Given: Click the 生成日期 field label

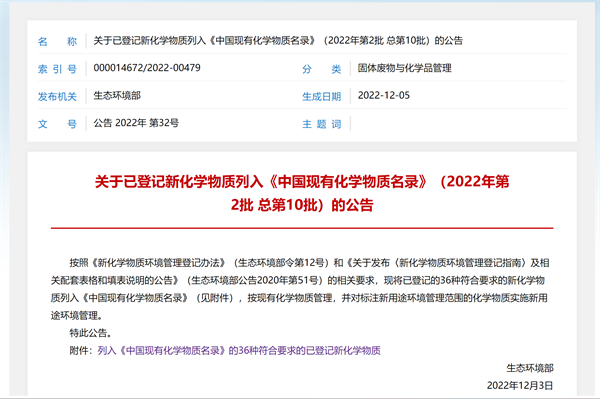Looking at the screenshot, I should tap(321, 96).
